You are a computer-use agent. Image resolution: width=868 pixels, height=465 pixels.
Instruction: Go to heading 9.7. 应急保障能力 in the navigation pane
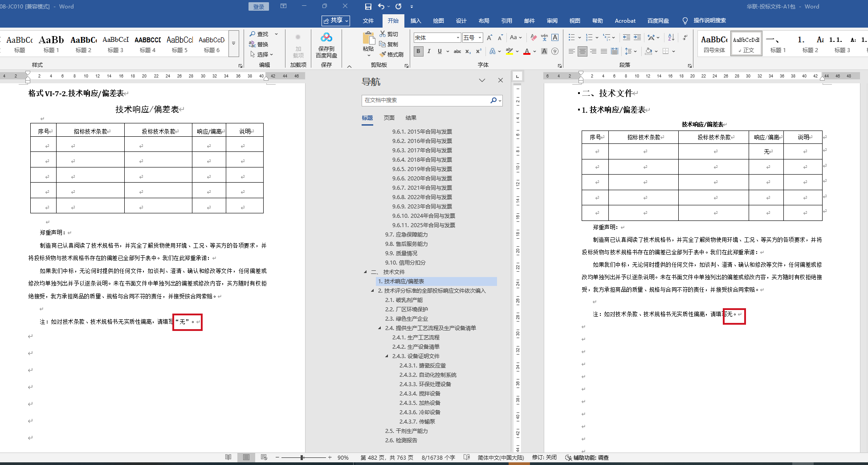click(x=406, y=235)
